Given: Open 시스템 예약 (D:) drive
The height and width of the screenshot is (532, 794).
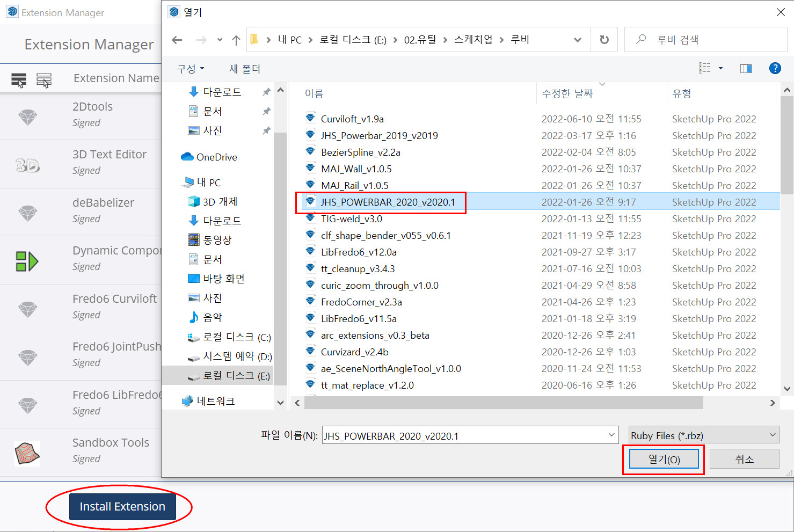Looking at the screenshot, I should 229,356.
